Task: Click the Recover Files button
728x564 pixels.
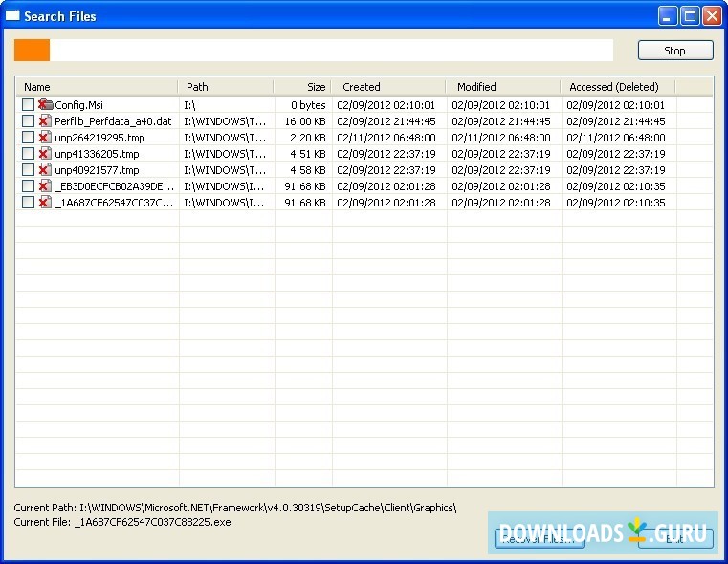Action: point(539,538)
